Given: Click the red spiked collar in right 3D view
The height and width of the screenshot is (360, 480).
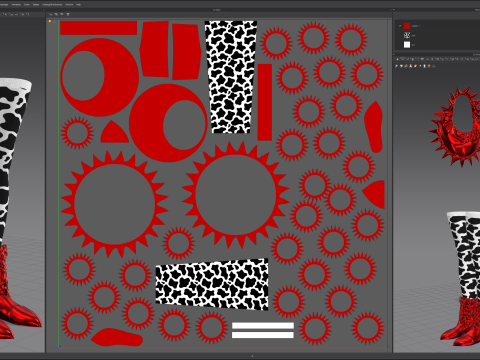Looking at the screenshot, I should pos(455,127).
